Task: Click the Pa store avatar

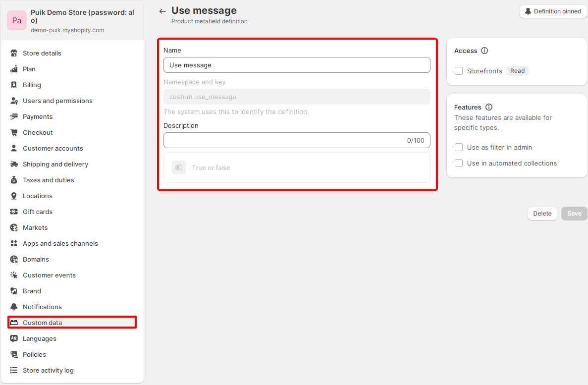Action: click(x=17, y=20)
